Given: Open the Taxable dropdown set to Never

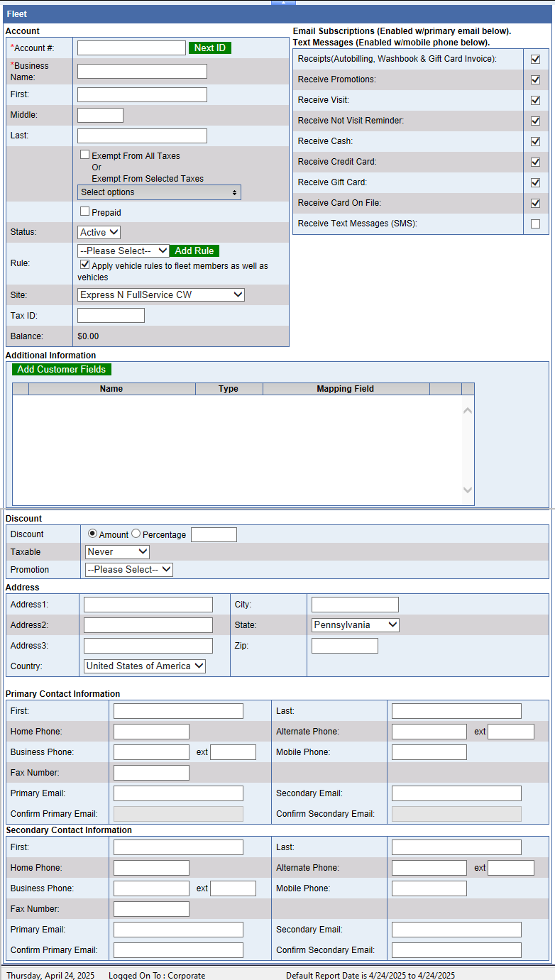Looking at the screenshot, I should click(x=117, y=551).
